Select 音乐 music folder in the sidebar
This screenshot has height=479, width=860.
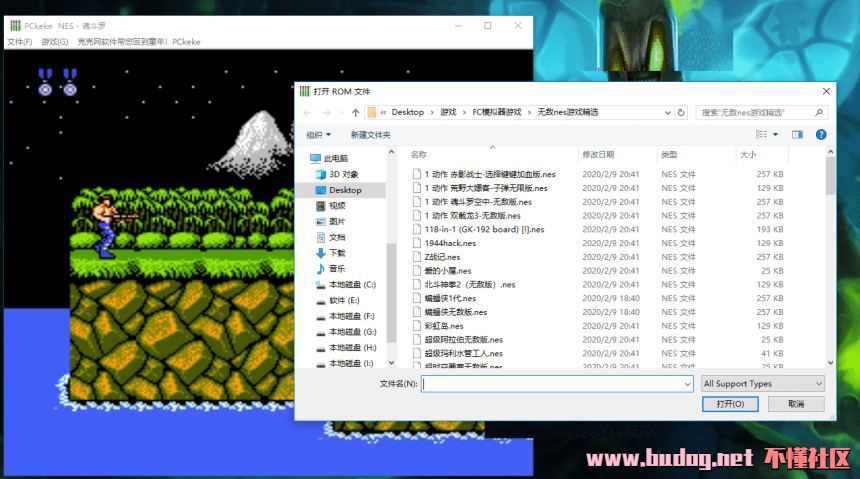[x=337, y=269]
